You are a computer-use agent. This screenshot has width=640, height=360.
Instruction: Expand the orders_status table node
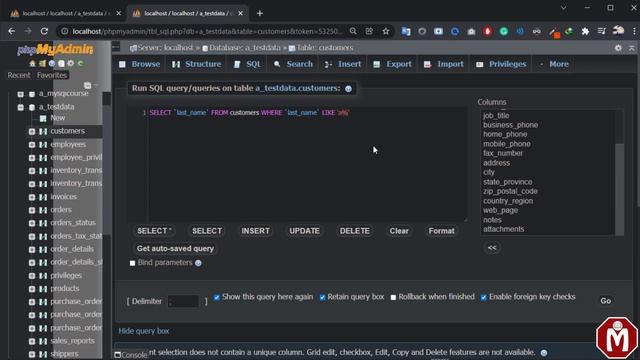(32, 223)
